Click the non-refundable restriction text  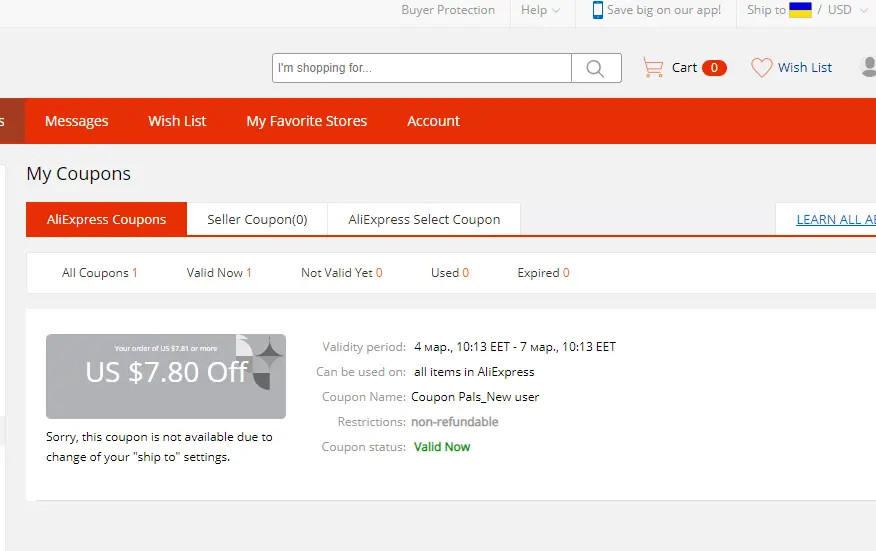(x=455, y=422)
